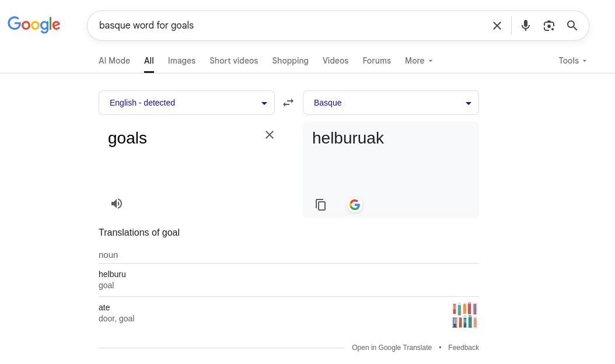Viewport: 615px width, 364px height.
Task: Open in Google Translate link
Action: click(x=392, y=348)
